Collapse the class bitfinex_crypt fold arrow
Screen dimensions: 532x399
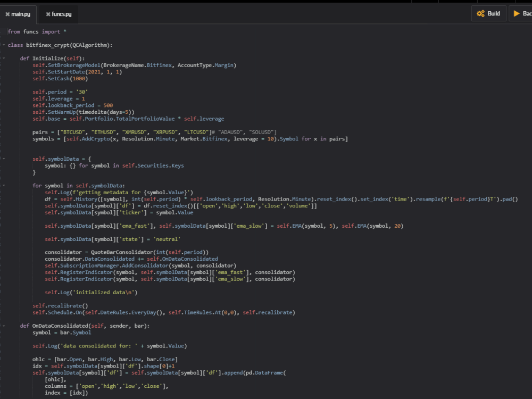coord(4,45)
